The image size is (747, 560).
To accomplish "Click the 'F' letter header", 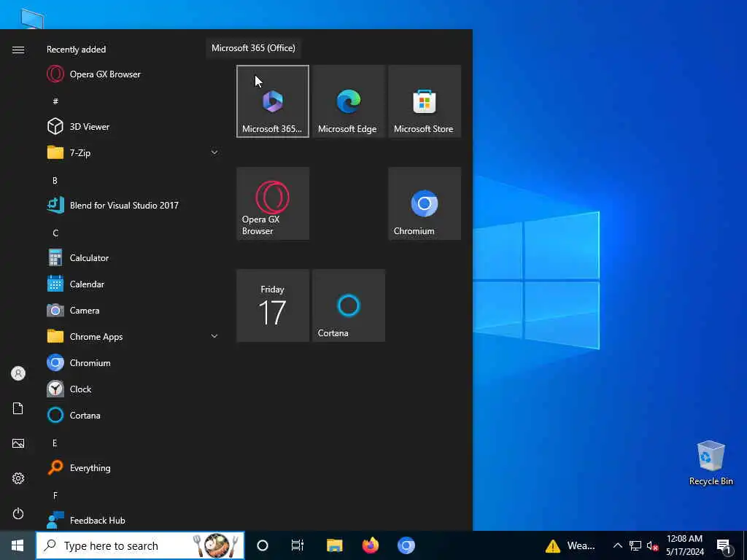I will (55, 496).
